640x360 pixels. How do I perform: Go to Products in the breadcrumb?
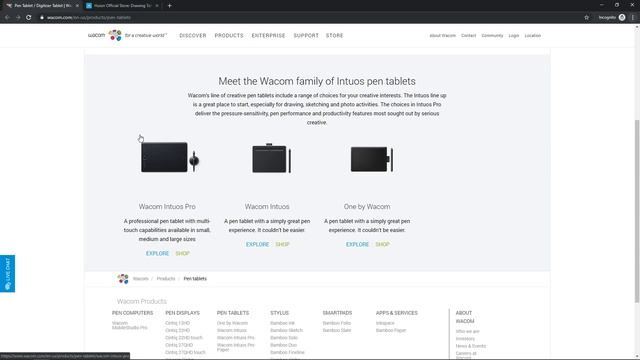click(x=166, y=279)
